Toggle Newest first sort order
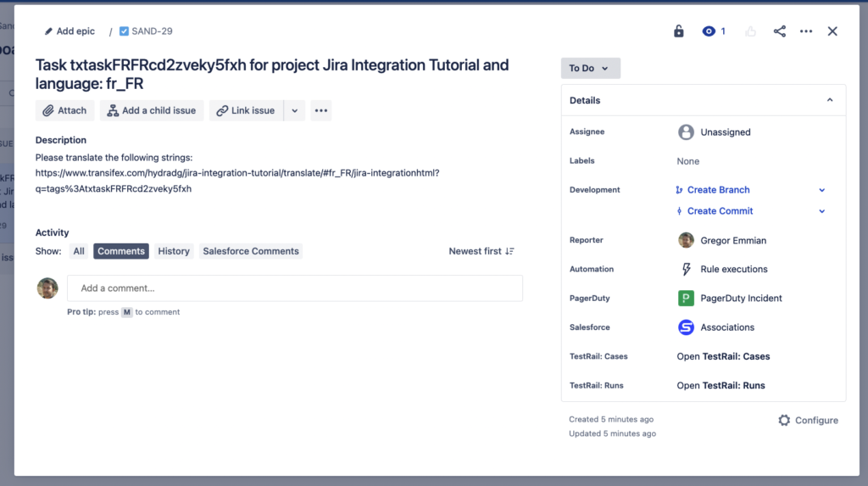 point(481,251)
